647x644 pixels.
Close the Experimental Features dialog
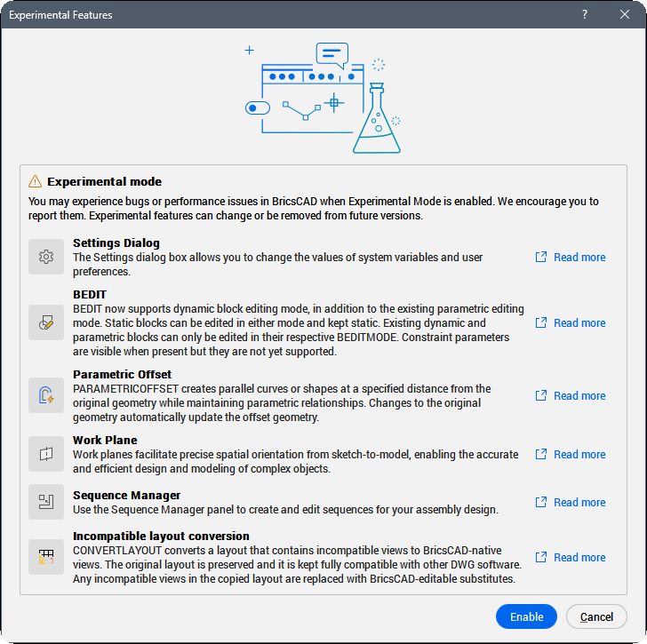point(625,15)
